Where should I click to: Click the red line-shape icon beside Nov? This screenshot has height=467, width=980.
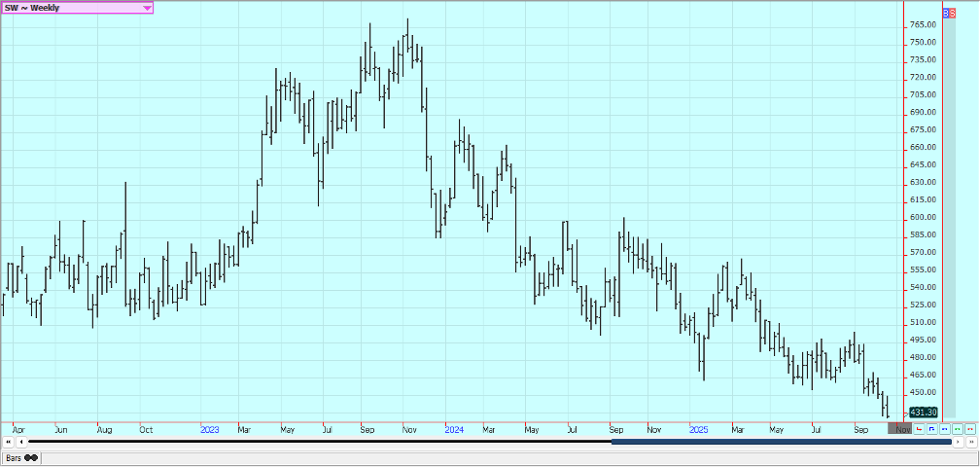click(919, 429)
